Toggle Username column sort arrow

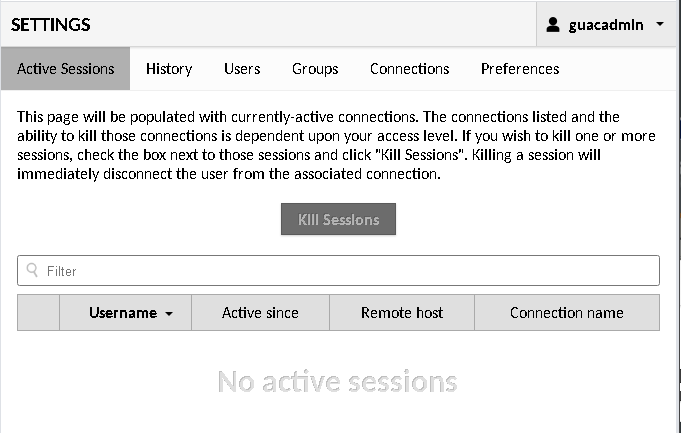point(169,314)
